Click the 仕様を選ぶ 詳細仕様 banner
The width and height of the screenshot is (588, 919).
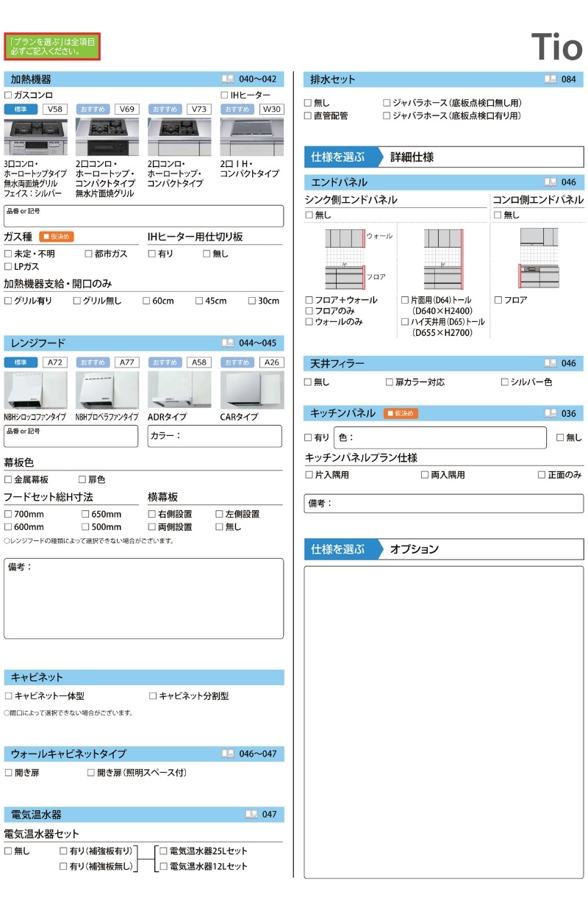click(x=444, y=157)
